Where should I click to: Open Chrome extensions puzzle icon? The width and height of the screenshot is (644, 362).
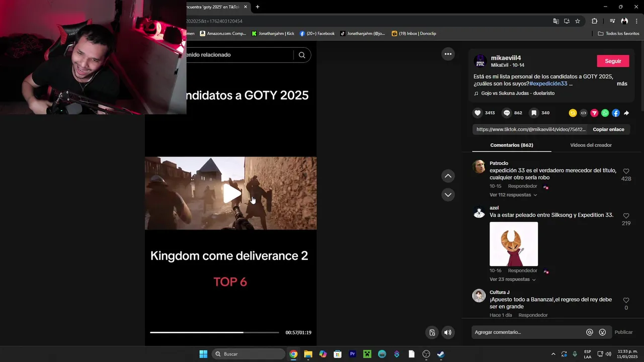tap(594, 21)
